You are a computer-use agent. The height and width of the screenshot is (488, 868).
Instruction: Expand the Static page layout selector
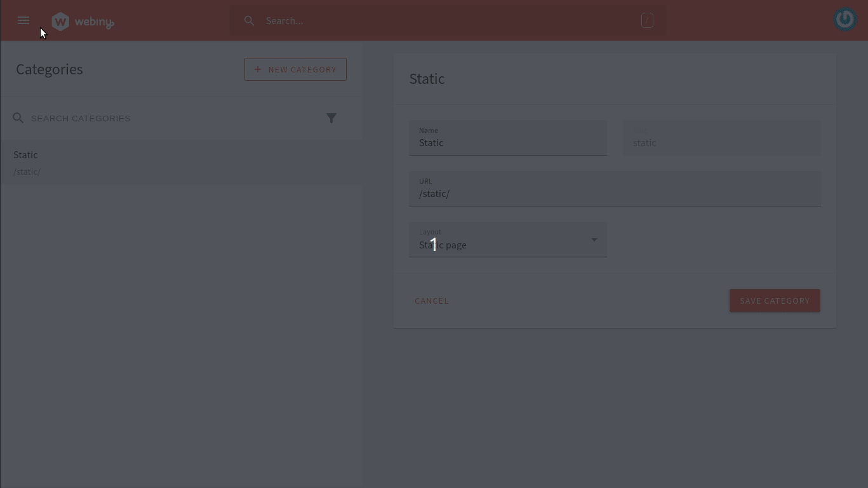pyautogui.click(x=508, y=245)
